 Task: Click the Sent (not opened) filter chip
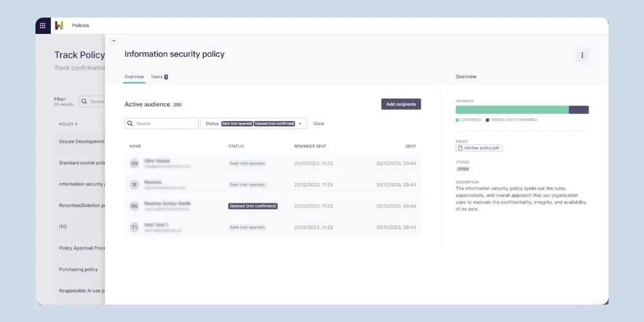pos(236,124)
